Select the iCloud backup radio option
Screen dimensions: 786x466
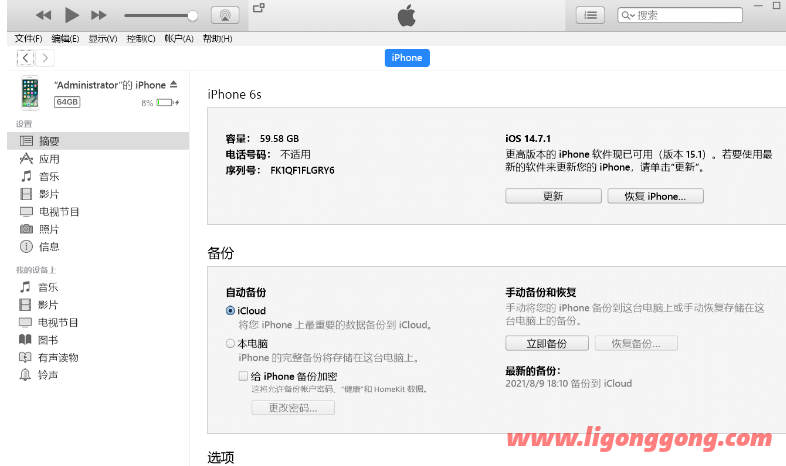point(230,311)
